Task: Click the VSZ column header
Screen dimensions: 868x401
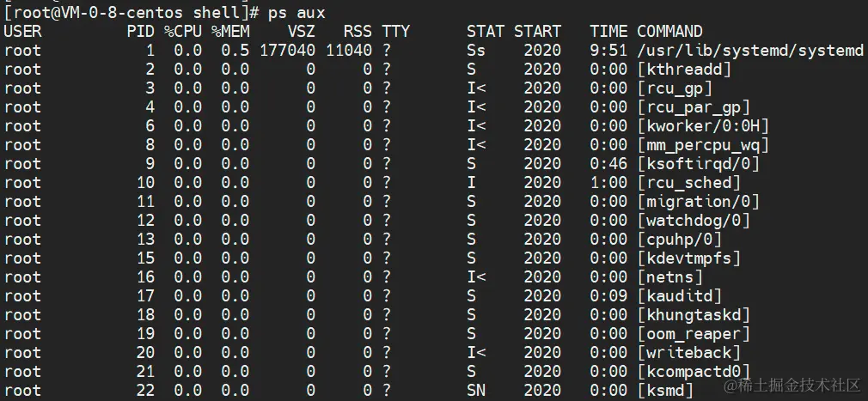Action: pos(301,32)
